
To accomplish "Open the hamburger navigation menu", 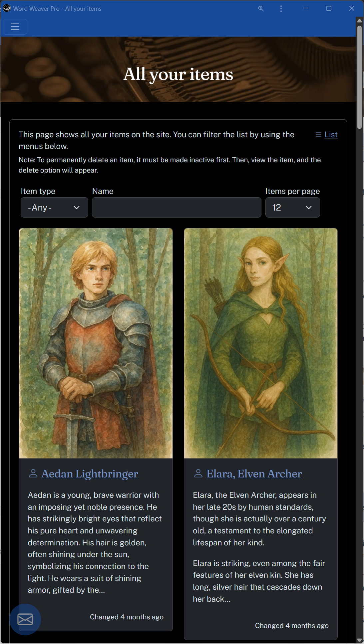I will point(15,27).
